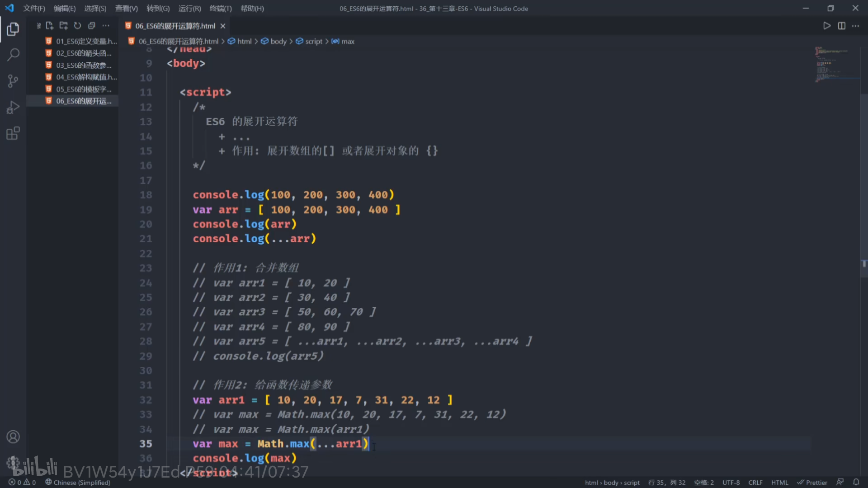Viewport: 868px width, 488px height.
Task: Click the New File icon in explorer
Action: coord(50,26)
